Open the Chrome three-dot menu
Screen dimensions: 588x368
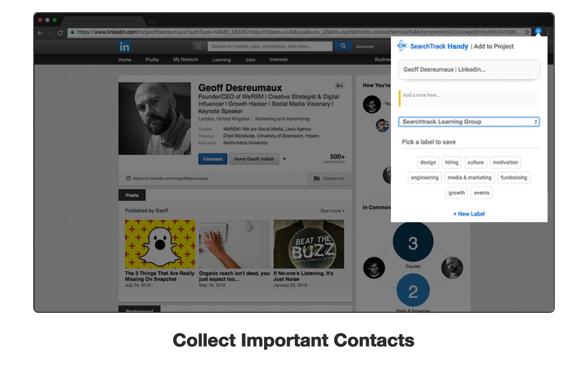click(x=548, y=33)
